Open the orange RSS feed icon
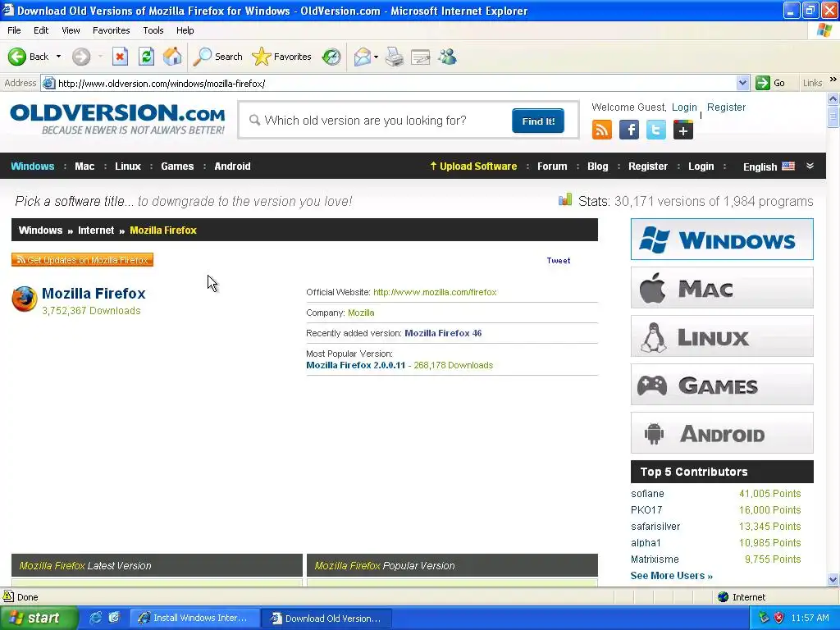The height and width of the screenshot is (630, 840). click(x=601, y=130)
